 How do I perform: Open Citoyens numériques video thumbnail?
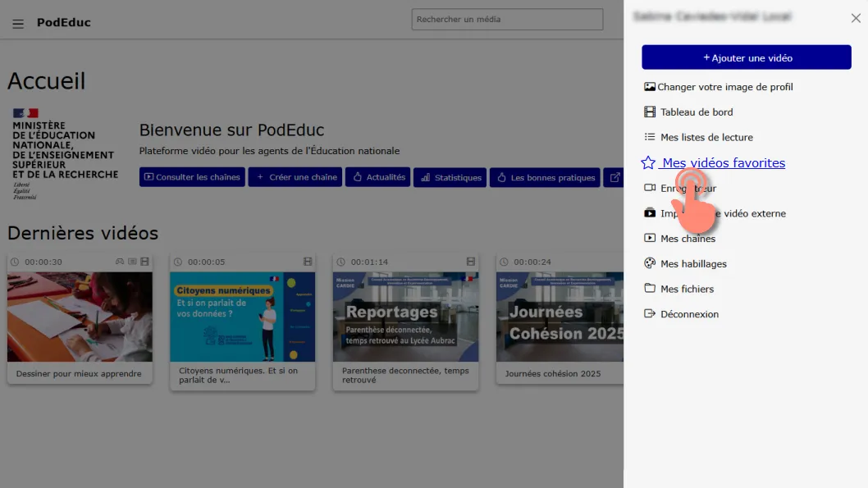coord(243,317)
